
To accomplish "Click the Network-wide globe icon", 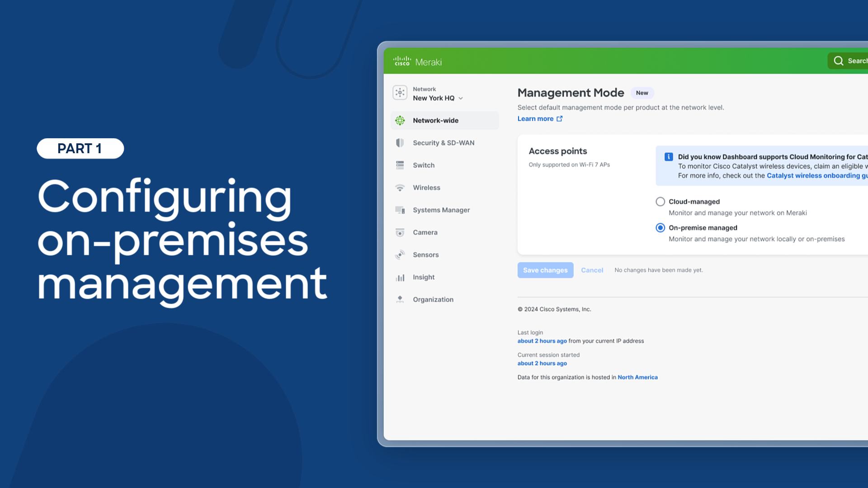I will click(x=400, y=121).
